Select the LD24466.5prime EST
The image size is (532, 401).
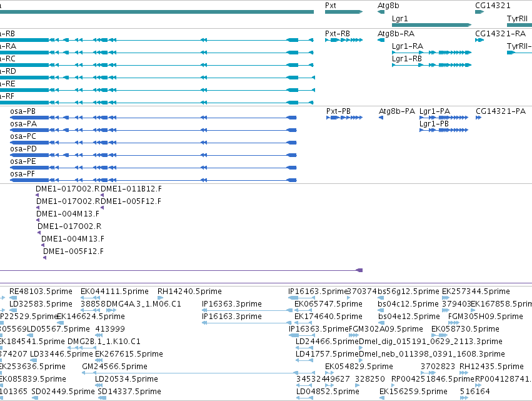coord(304,348)
